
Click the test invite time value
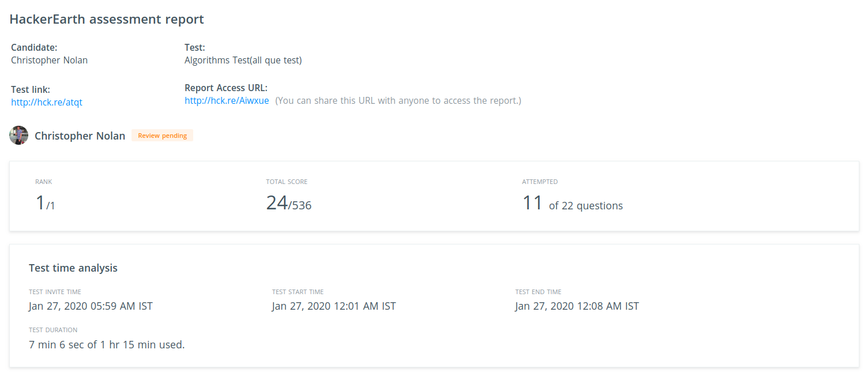[x=91, y=306]
